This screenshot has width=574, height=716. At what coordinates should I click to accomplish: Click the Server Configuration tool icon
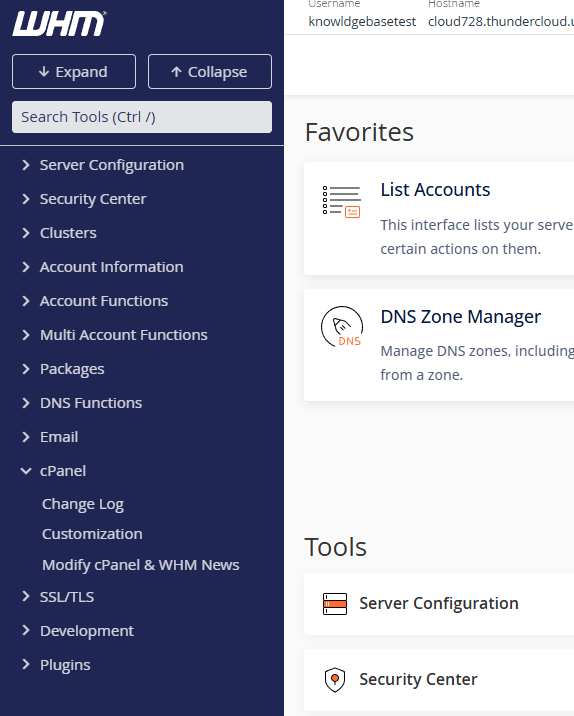pyautogui.click(x=335, y=604)
